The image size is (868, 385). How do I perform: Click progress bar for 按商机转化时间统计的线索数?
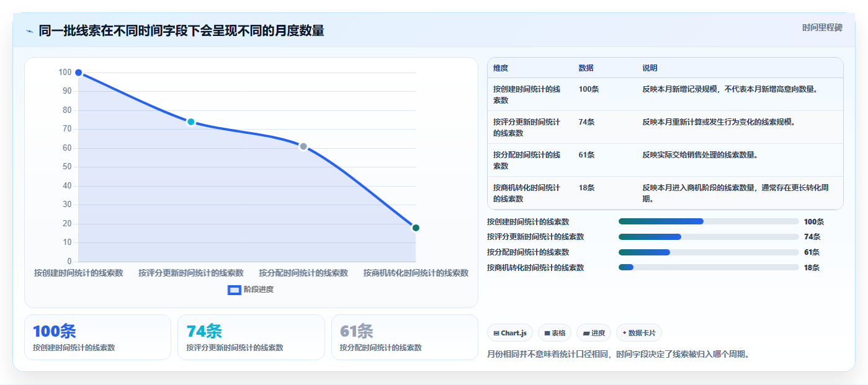tap(709, 267)
